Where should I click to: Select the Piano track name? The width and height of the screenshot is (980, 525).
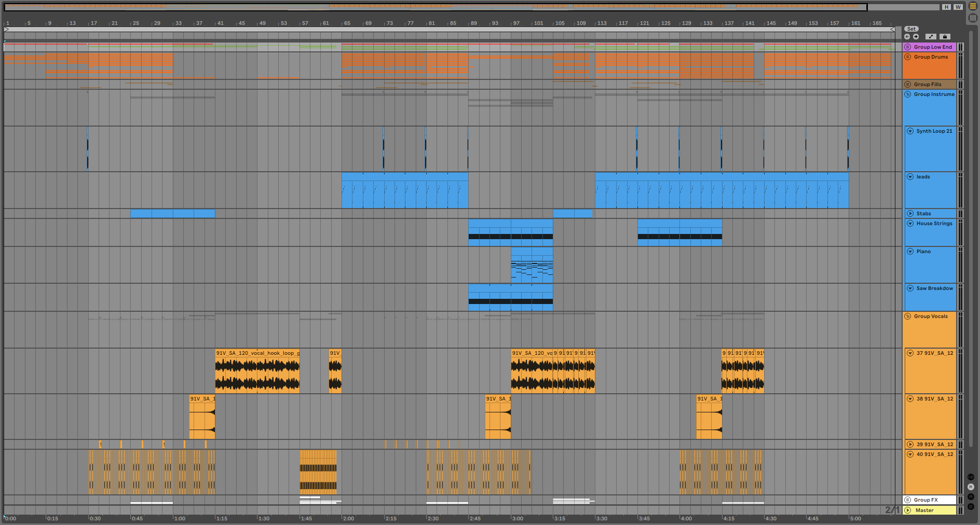coord(923,252)
